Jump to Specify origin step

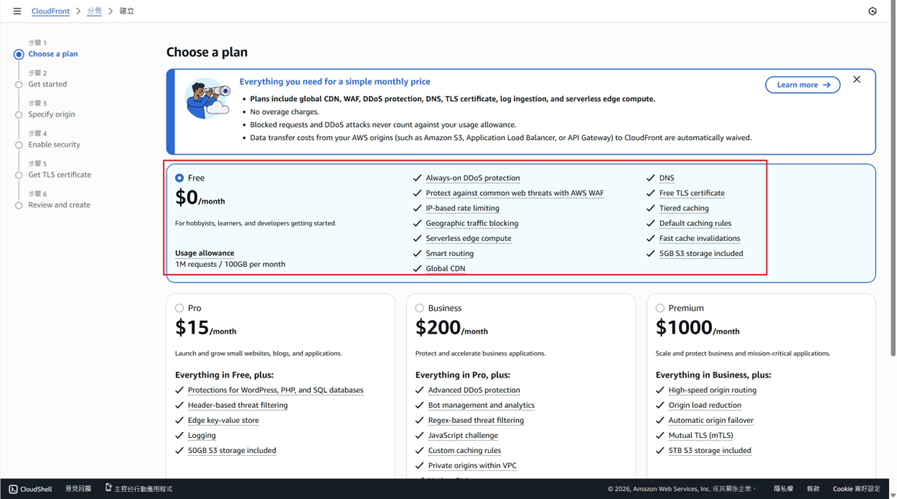[51, 114]
